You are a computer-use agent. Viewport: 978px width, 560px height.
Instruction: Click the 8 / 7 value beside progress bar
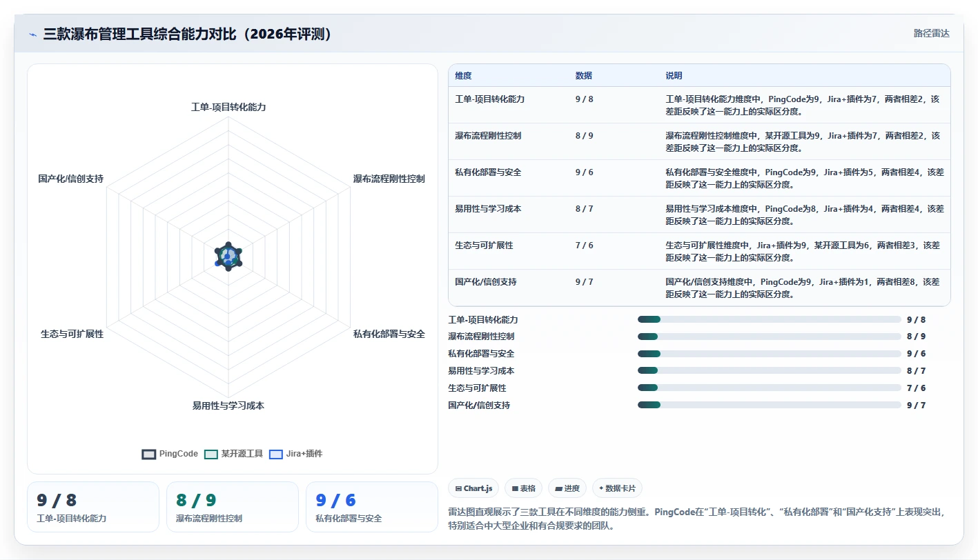pos(917,371)
